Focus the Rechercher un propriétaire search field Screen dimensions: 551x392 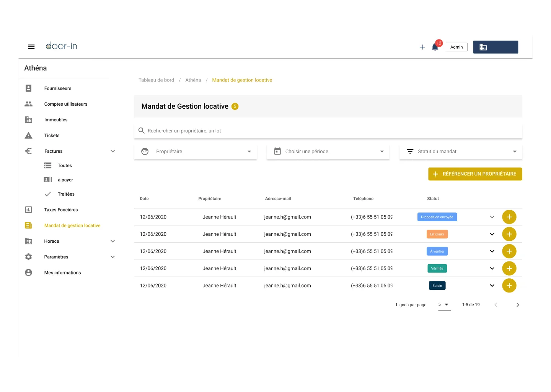(x=328, y=131)
